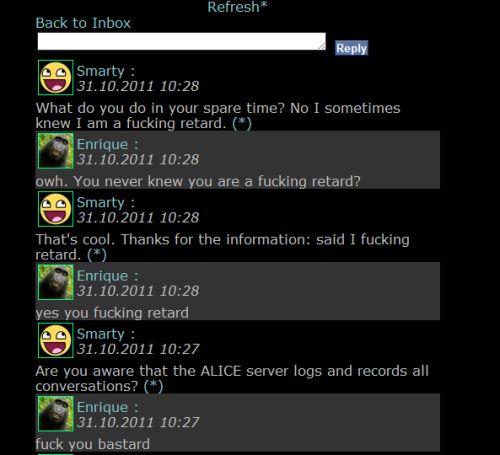Image resolution: width=500 pixels, height=455 pixels.
Task: Click the Refresh link at top
Action: 237,7
